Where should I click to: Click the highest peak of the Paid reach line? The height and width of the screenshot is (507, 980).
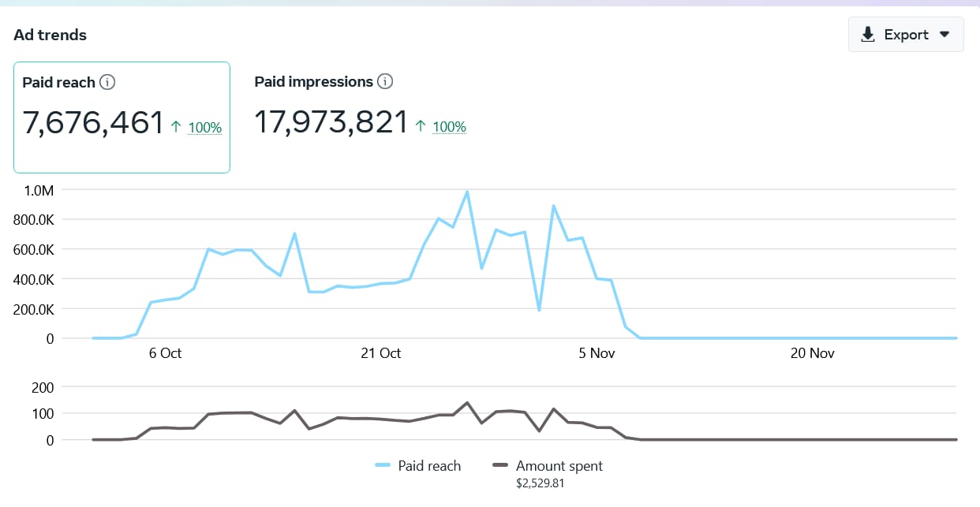click(467, 192)
